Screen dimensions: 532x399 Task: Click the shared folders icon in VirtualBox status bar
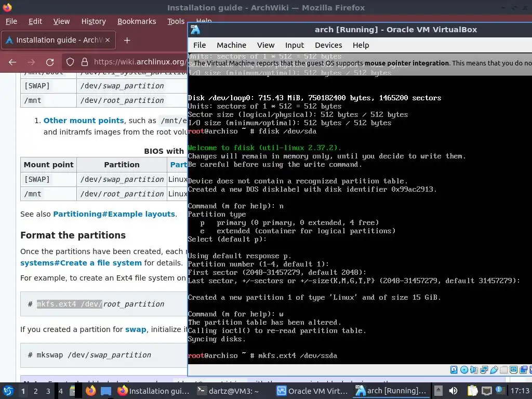[x=503, y=369]
